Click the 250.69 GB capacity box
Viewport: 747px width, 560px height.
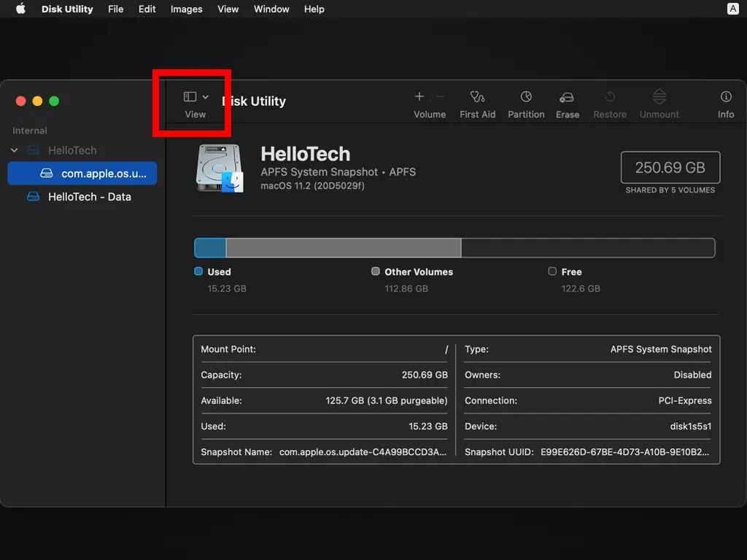[x=670, y=168]
